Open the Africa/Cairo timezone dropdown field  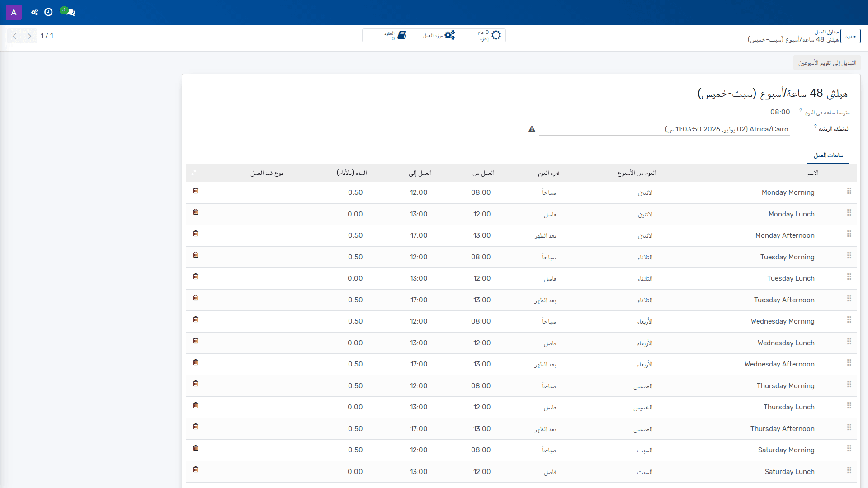664,129
